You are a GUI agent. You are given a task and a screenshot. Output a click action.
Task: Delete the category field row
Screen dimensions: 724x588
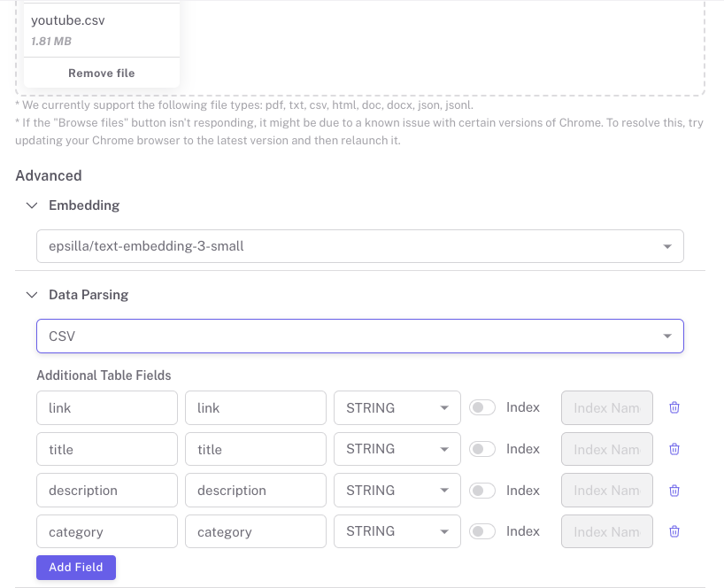click(x=674, y=531)
